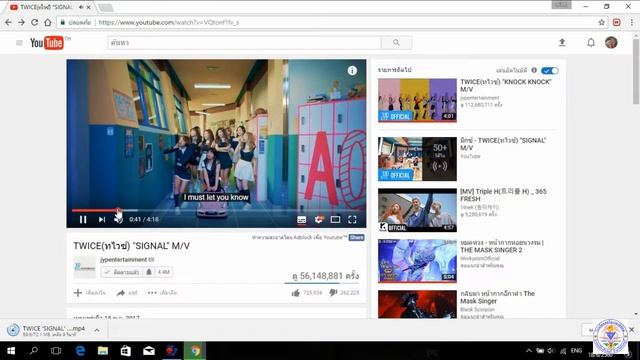Open the more actions ellipsis
This screenshot has width=640, height=360.
(152, 293)
